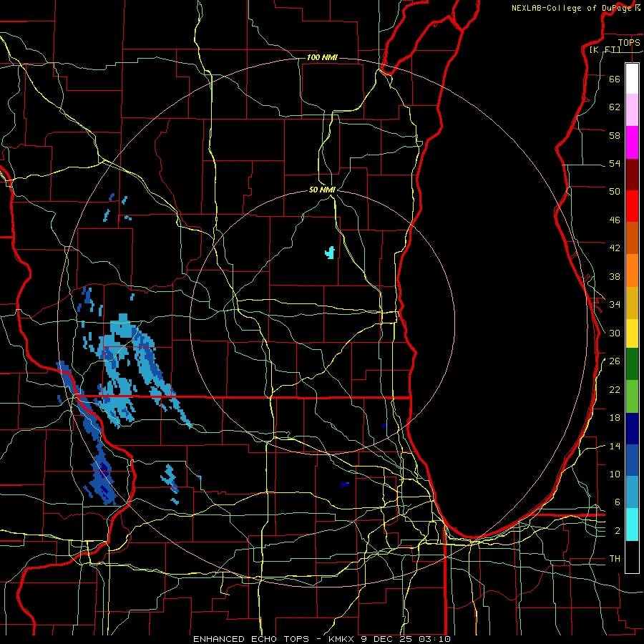Click the "50 NMI" range ring label
The width and height of the screenshot is (644, 644).
(x=323, y=190)
